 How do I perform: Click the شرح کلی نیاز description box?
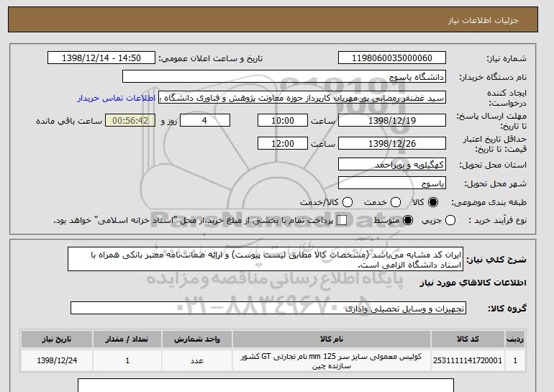tap(265, 259)
